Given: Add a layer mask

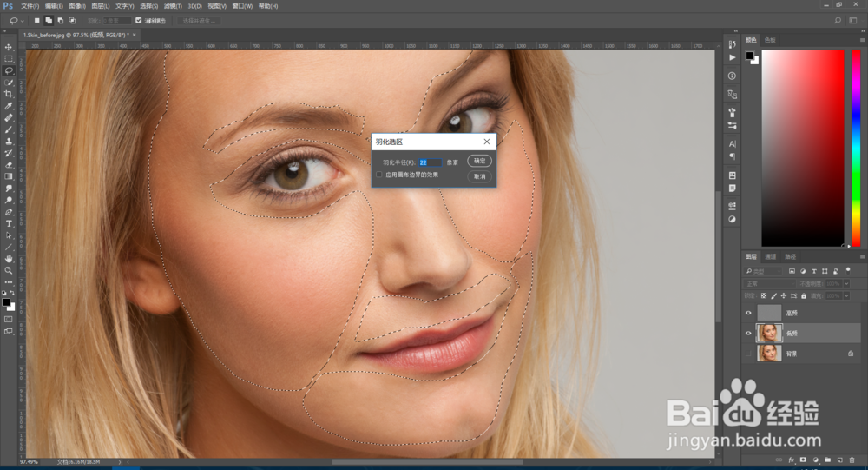Looking at the screenshot, I should 803,460.
